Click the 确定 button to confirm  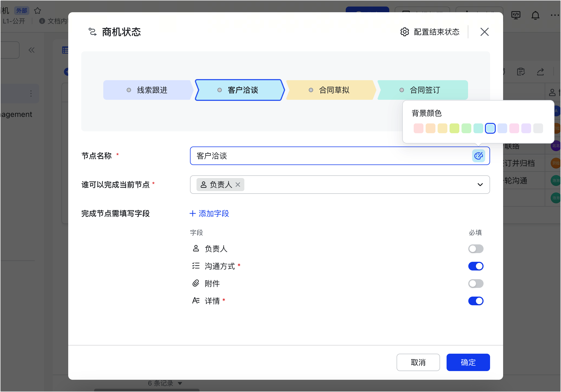pyautogui.click(x=468, y=362)
